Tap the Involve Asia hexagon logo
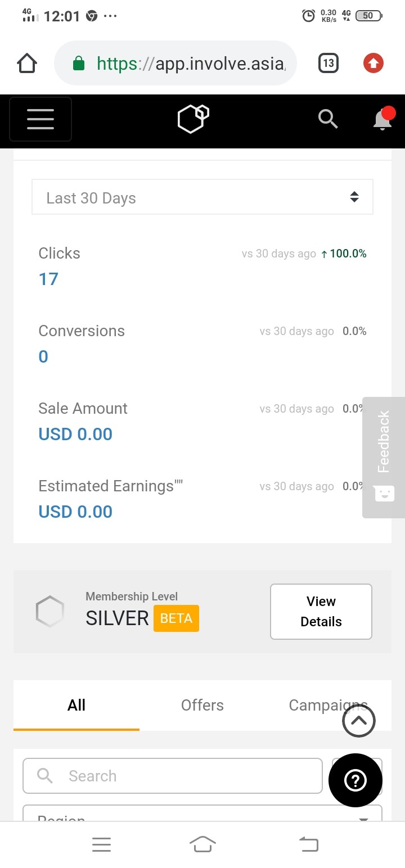The width and height of the screenshot is (405, 868). pyautogui.click(x=193, y=119)
